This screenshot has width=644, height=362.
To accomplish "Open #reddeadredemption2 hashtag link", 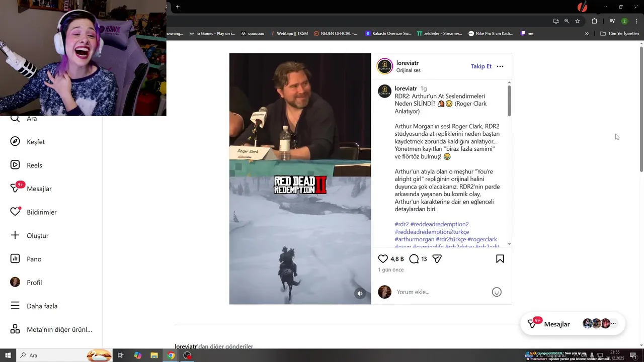I will tap(439, 224).
